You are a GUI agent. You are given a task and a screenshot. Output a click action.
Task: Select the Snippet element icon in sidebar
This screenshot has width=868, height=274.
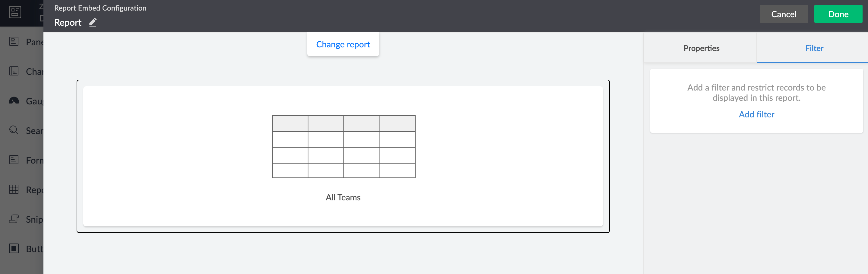pos(14,219)
